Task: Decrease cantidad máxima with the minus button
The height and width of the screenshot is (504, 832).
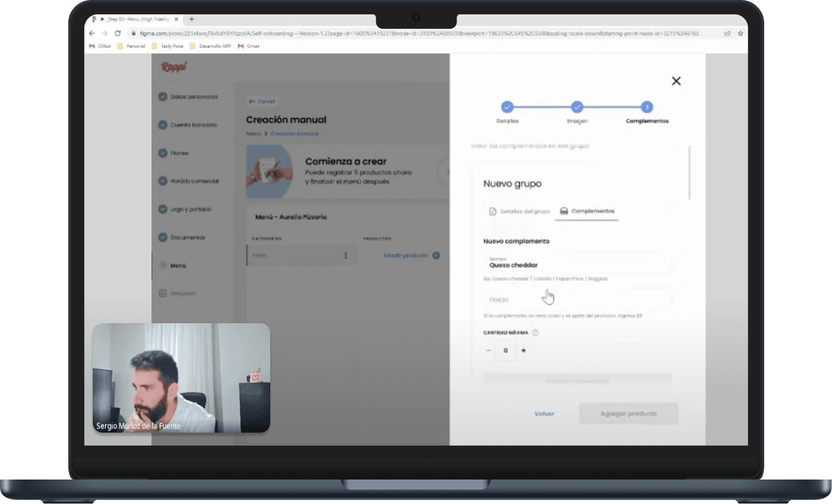Action: point(489,350)
